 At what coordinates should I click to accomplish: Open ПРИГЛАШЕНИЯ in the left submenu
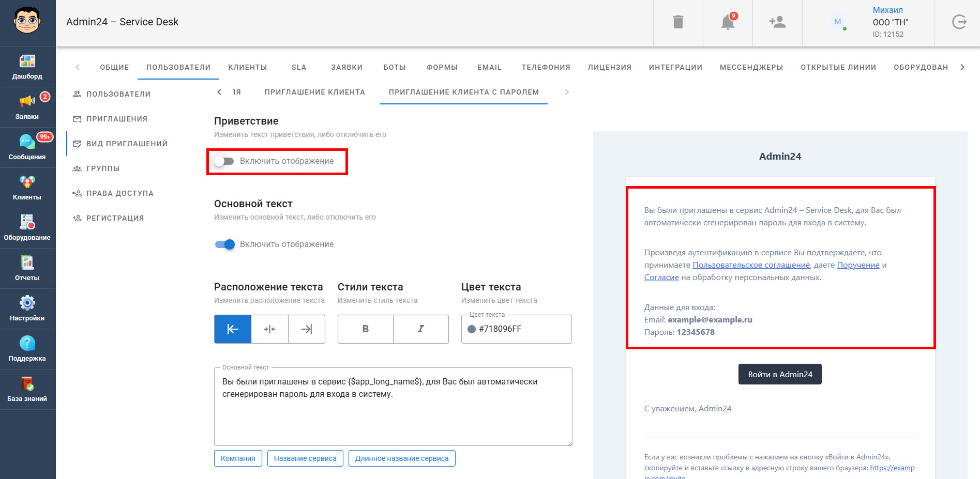117,119
